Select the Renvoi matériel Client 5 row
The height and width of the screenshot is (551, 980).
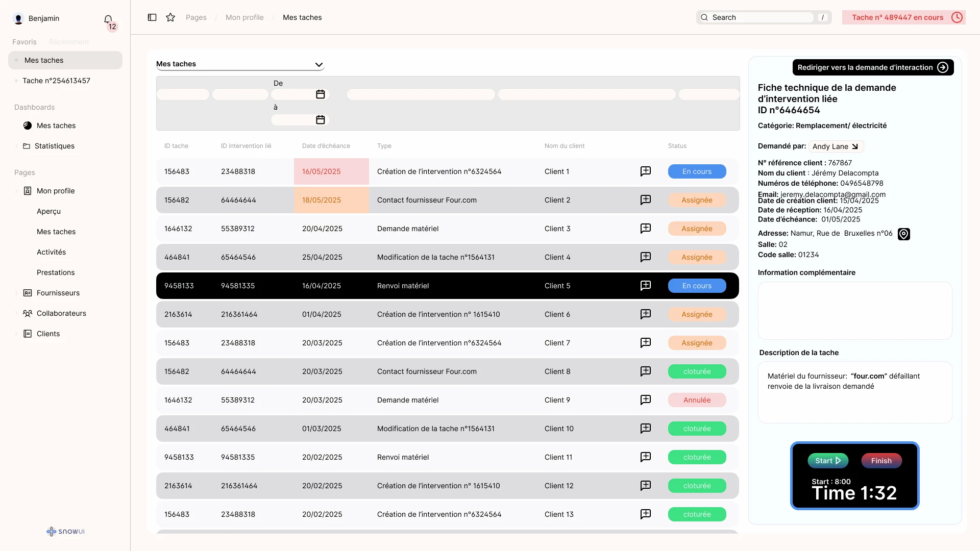(447, 286)
